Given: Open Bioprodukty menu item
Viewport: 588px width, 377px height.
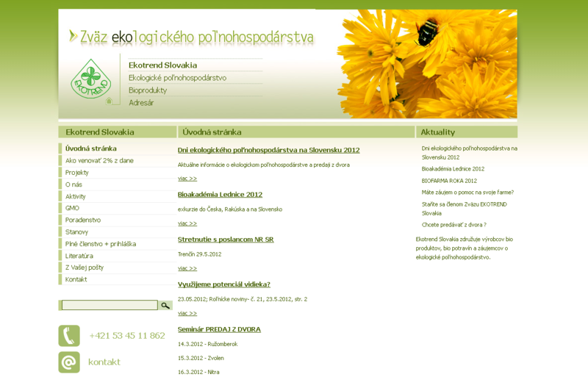Looking at the screenshot, I should pyautogui.click(x=148, y=90).
